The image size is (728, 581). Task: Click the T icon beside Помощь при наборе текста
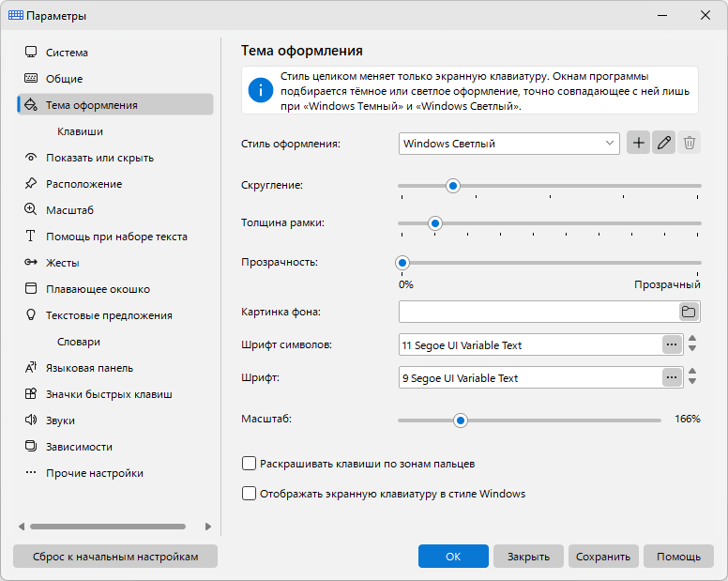(x=31, y=236)
